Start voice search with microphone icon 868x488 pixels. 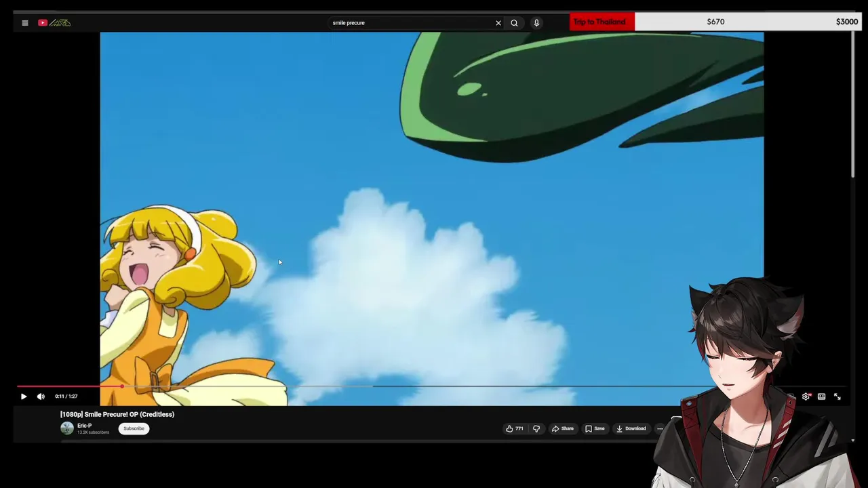click(x=536, y=23)
